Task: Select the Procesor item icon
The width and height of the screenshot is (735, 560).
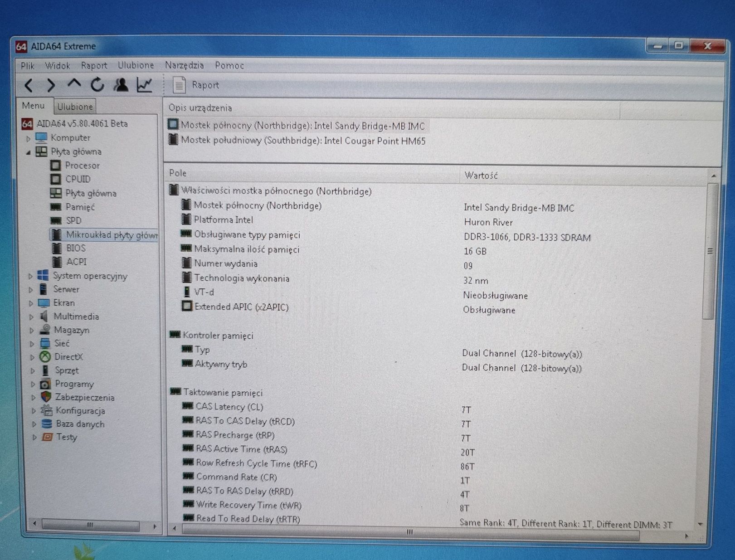Action: click(55, 166)
